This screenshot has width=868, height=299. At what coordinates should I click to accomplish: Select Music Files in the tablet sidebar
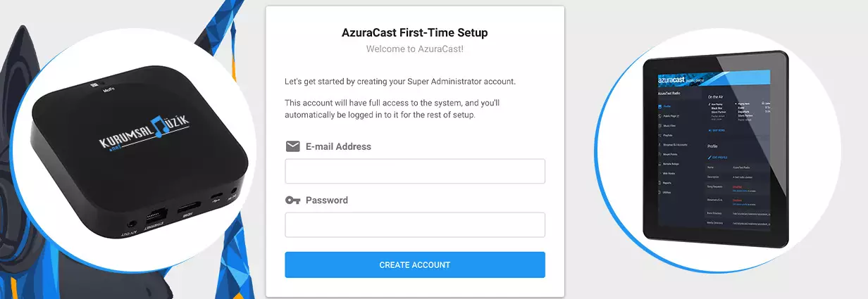(671, 127)
